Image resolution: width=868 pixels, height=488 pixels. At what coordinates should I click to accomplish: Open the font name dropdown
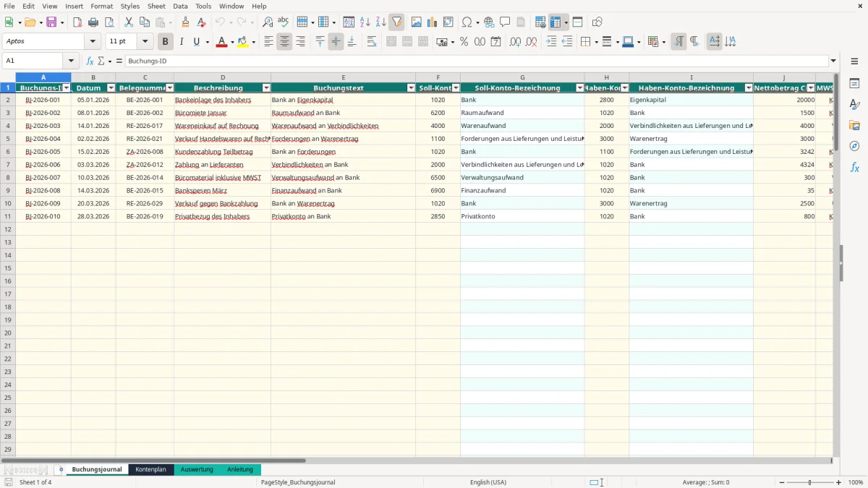click(93, 42)
